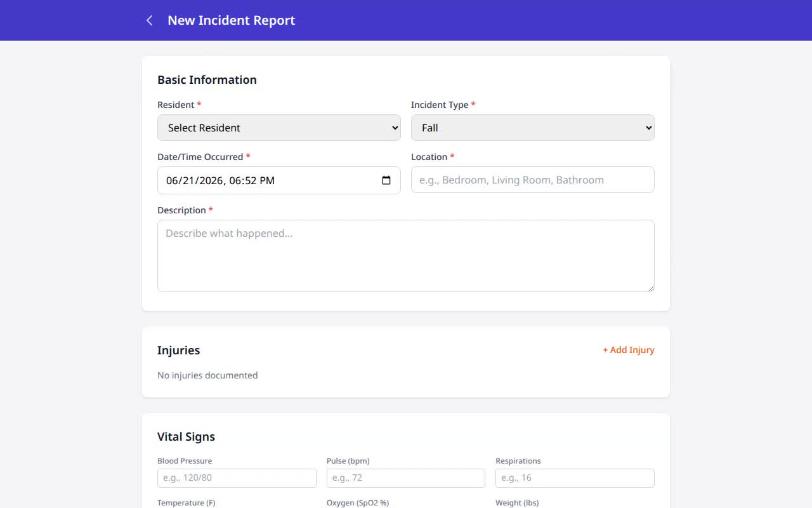Click the Pulse (bpm) label
Screen dimensions: 812x508
348,461
